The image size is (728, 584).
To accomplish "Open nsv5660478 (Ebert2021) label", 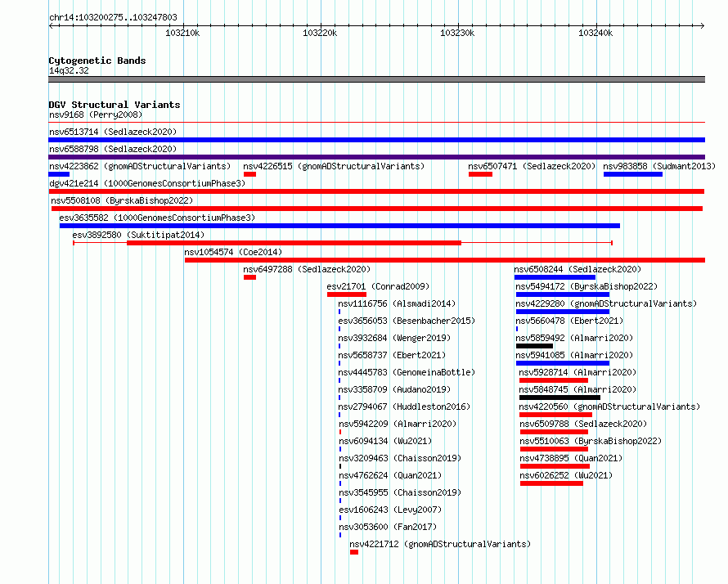I will 569,321.
